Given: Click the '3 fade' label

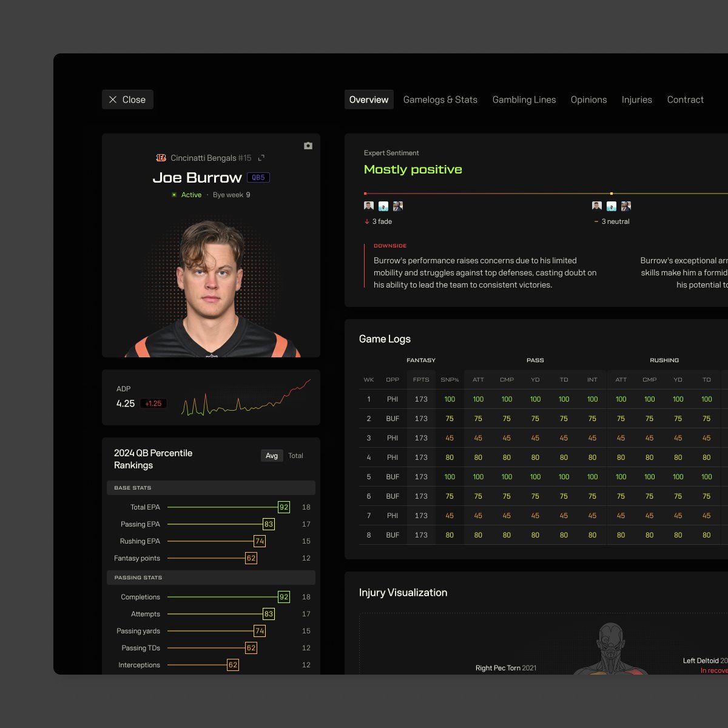Looking at the screenshot, I should coord(382,222).
